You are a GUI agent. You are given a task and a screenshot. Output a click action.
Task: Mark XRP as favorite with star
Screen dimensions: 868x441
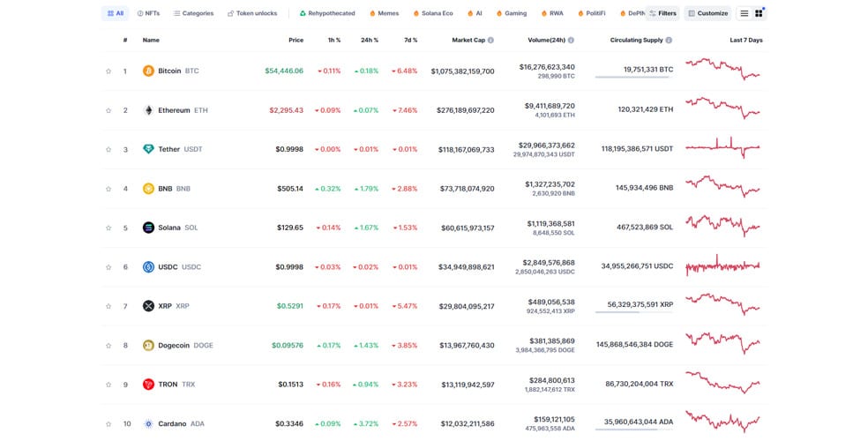tap(108, 307)
